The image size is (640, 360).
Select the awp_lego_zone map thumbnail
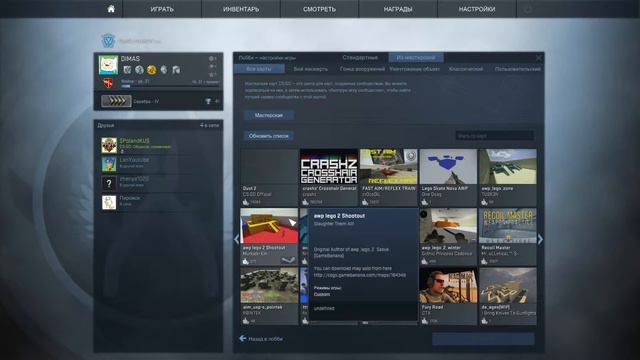coord(508,167)
